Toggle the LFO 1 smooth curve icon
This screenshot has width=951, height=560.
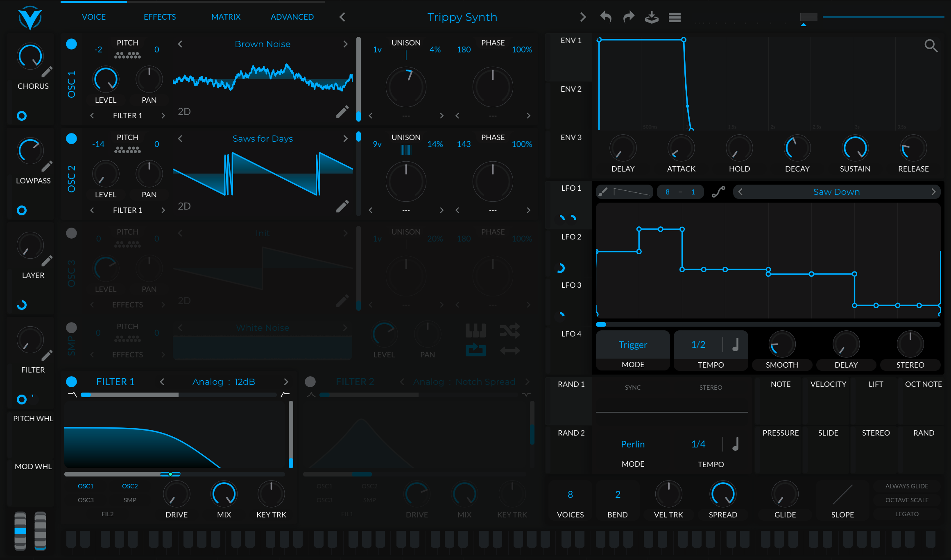718,192
